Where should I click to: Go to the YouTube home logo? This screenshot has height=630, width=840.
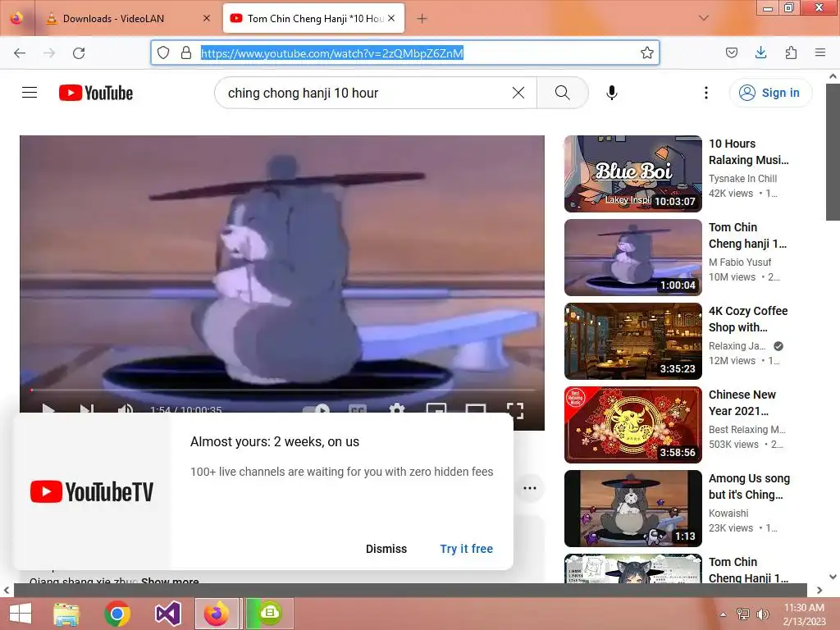(x=96, y=93)
